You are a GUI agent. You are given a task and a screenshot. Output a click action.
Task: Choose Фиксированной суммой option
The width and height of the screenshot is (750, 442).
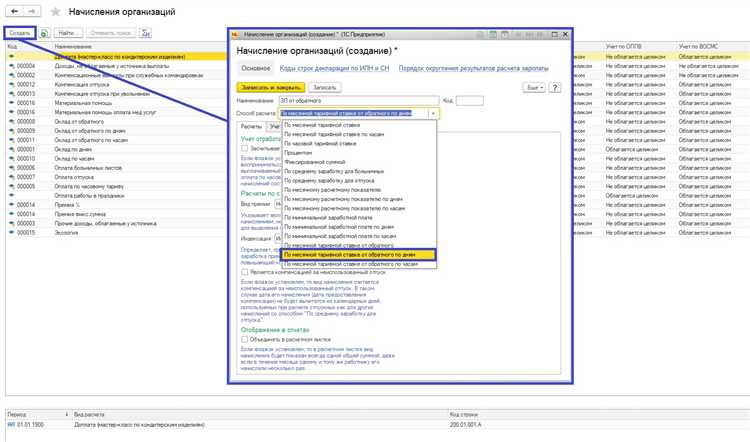pyautogui.click(x=359, y=162)
